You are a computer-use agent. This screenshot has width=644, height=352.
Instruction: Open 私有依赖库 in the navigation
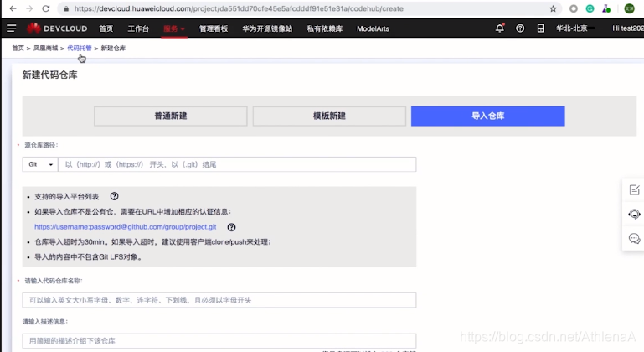pos(324,28)
